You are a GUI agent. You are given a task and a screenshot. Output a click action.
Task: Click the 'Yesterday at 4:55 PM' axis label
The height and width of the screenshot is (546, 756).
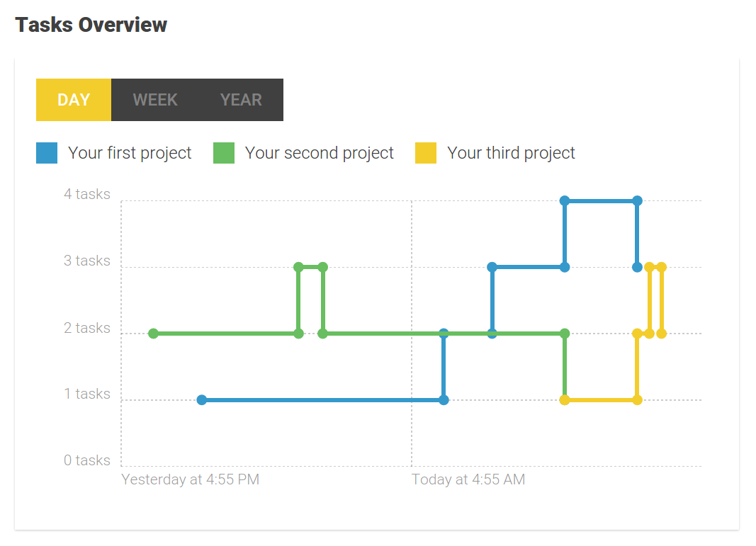coord(190,479)
